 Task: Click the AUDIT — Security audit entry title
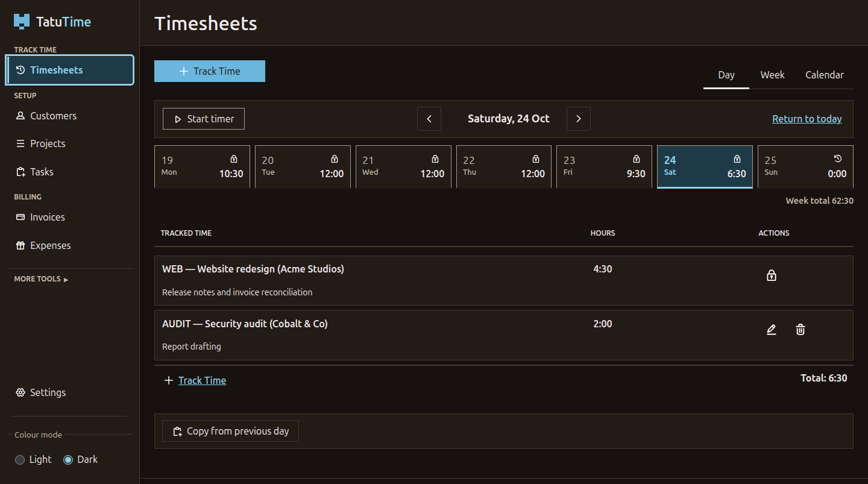pos(245,324)
